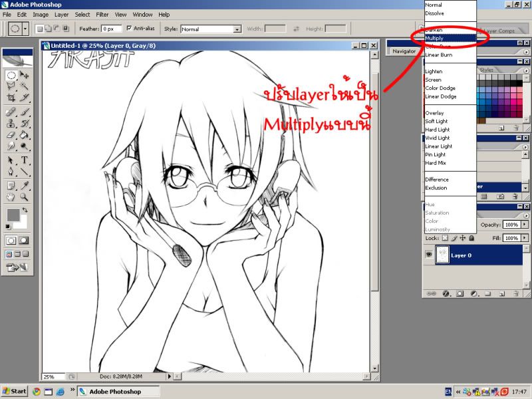This screenshot has height=399, width=532.
Task: Click the 25% zoom field in status bar
Action: pyautogui.click(x=53, y=376)
